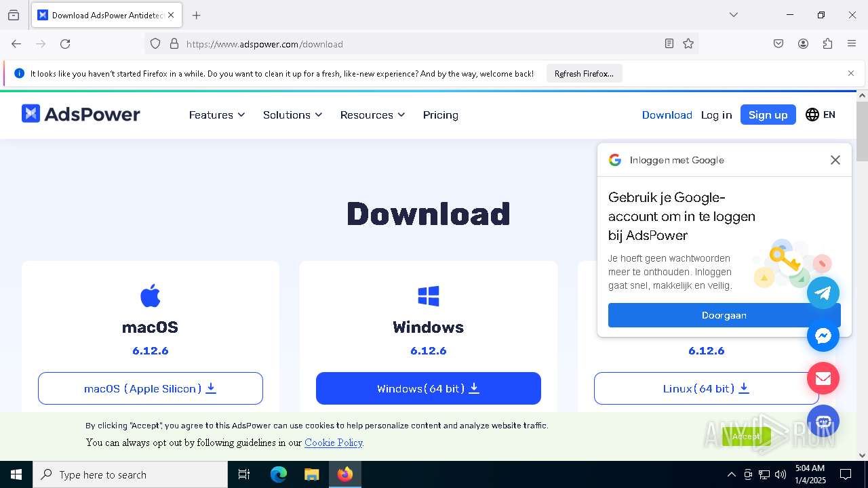Viewport: 868px width, 488px height.
Task: Click macOS version 6.12.6 text
Action: click(x=151, y=350)
